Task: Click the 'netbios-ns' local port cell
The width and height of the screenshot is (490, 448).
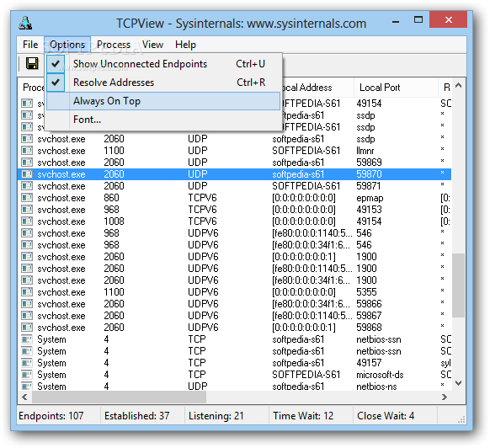Action: pos(376,387)
